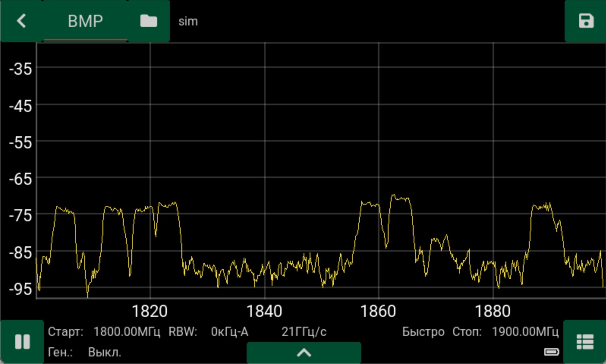The height and width of the screenshot is (364, 606).
Task: Click the highest spectrum peak near 1863
Action: (394, 195)
